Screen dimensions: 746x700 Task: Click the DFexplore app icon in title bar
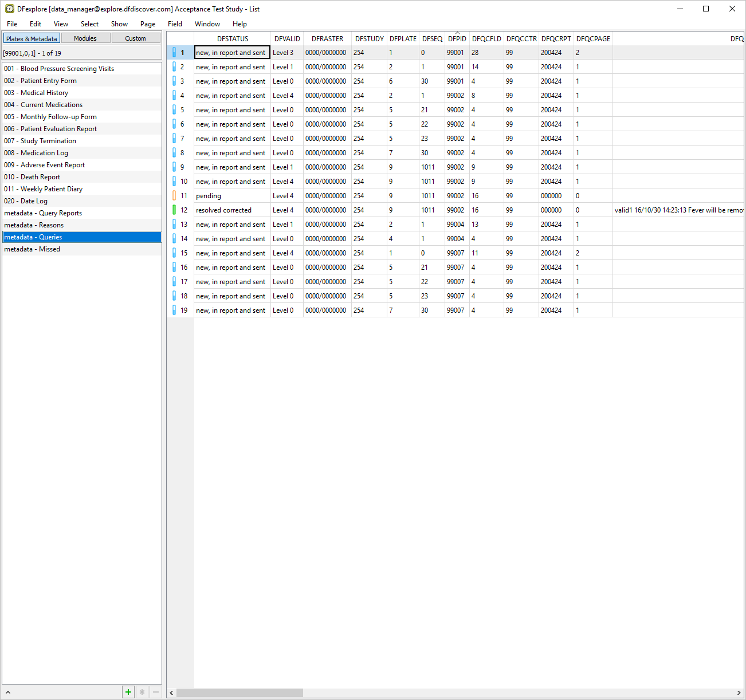pyautogui.click(x=9, y=9)
